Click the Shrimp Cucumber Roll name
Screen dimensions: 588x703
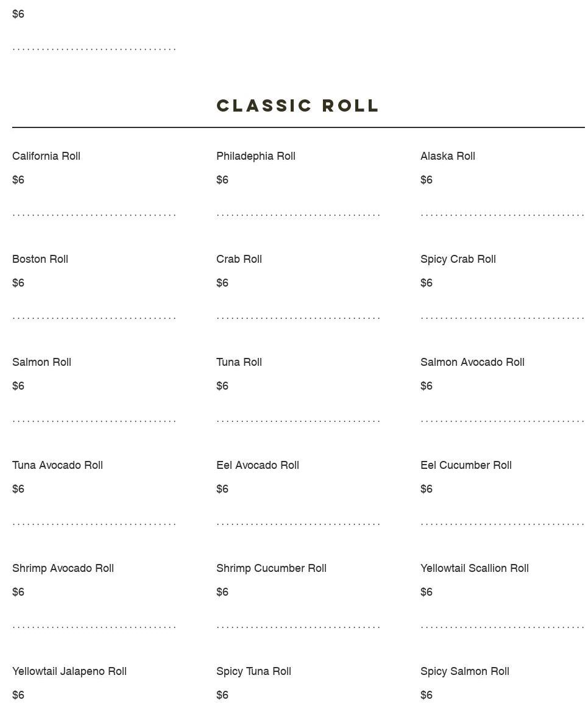pyautogui.click(x=271, y=568)
